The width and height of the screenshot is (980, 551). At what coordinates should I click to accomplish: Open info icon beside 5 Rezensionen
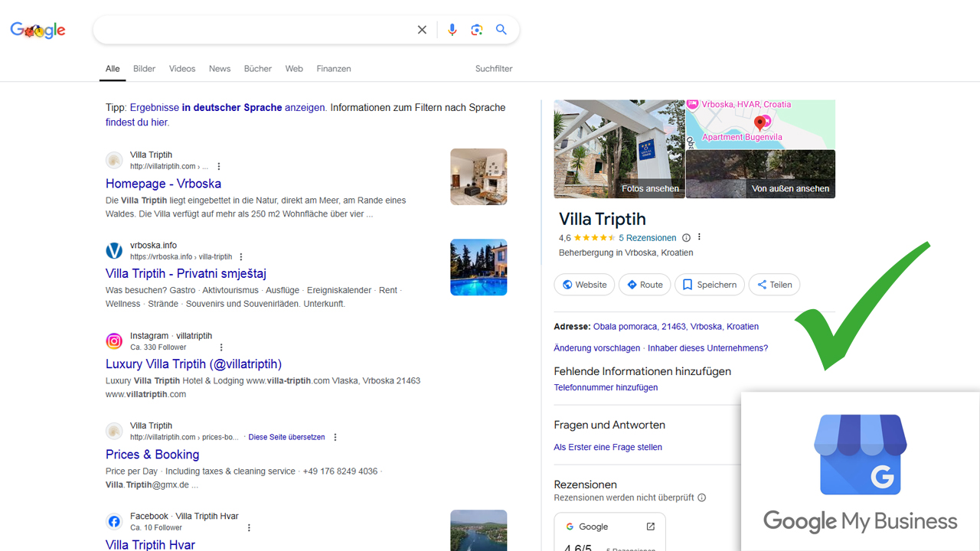click(x=686, y=238)
